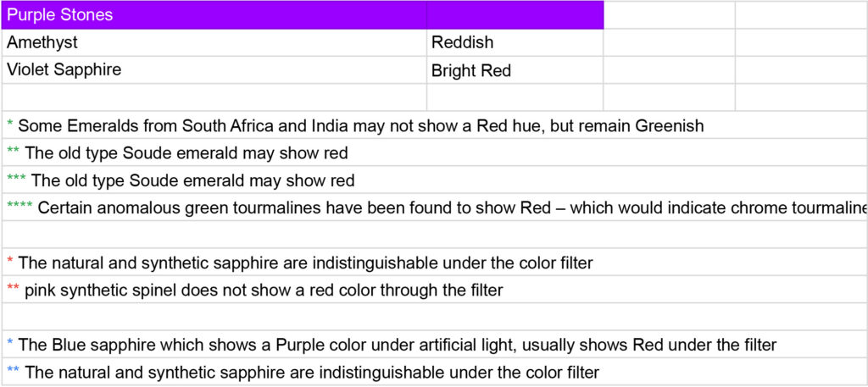This screenshot has height=387, width=868.
Task: Select the Violet Sapphire cell
Action: coord(214,70)
